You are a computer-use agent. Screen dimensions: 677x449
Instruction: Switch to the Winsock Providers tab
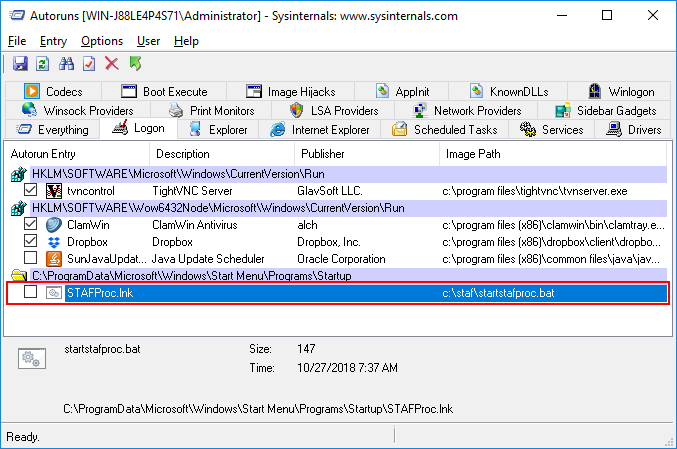77,111
